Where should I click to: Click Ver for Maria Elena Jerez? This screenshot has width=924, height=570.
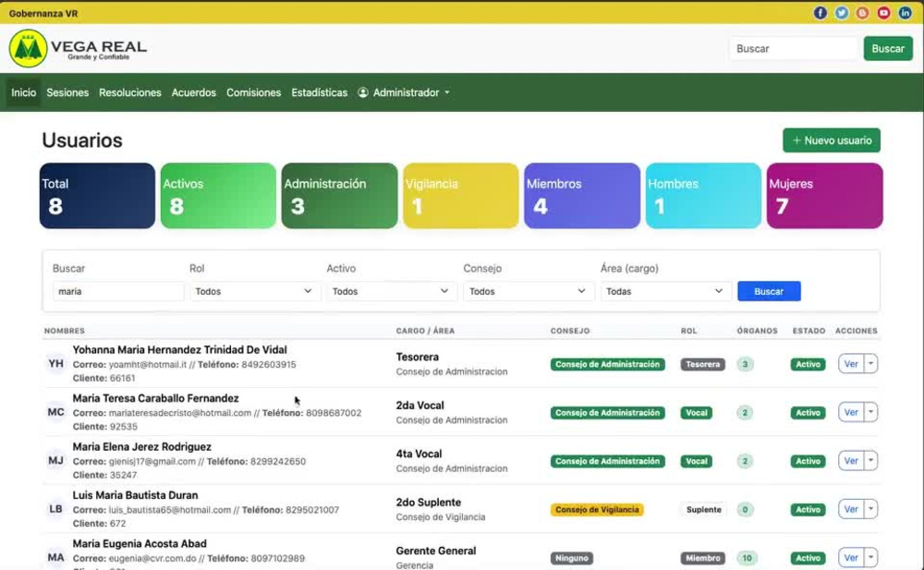coord(851,460)
